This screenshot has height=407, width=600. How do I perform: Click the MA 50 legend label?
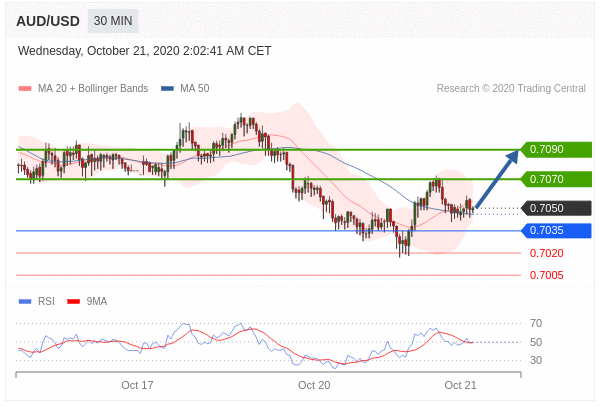coord(195,88)
